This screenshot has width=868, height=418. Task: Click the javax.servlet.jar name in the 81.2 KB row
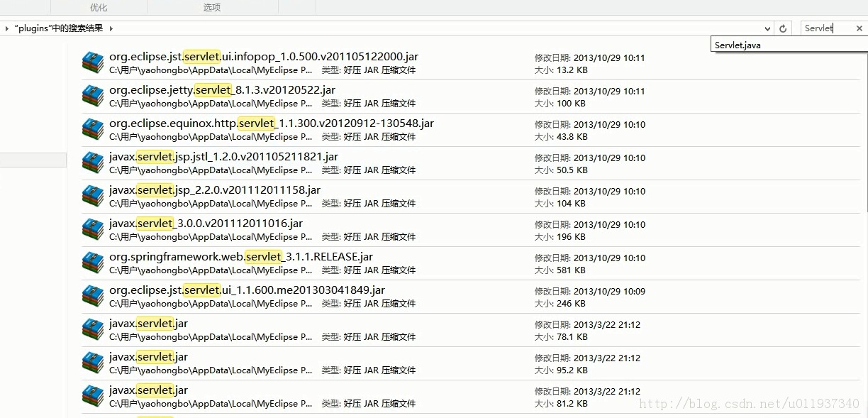149,390
